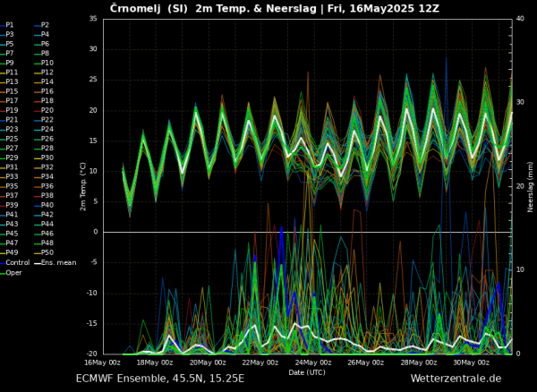The image size is (537, 392).
Task: Click the Neerslag (mm) axis title
Action: click(531, 187)
